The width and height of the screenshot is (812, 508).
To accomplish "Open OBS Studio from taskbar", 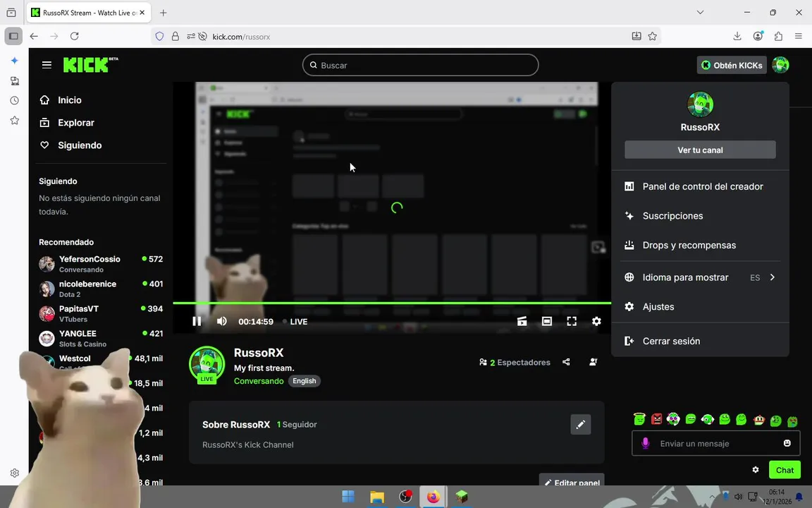I will click(405, 497).
